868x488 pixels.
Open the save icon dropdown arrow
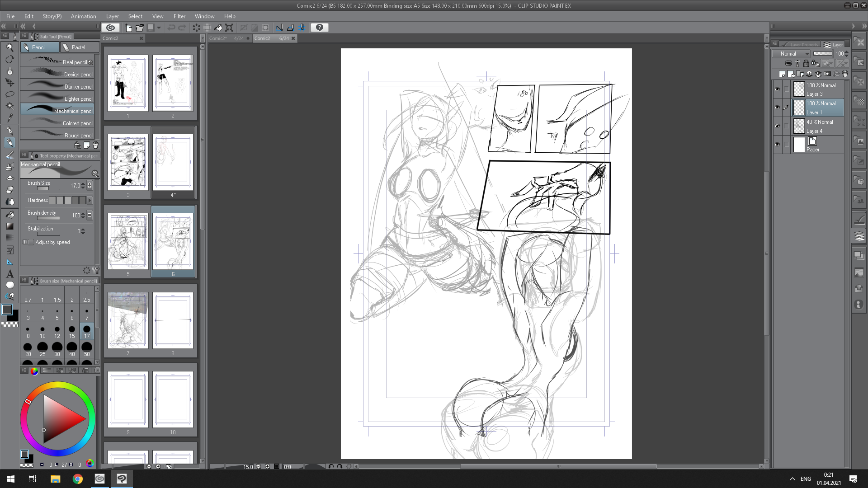[159, 28]
